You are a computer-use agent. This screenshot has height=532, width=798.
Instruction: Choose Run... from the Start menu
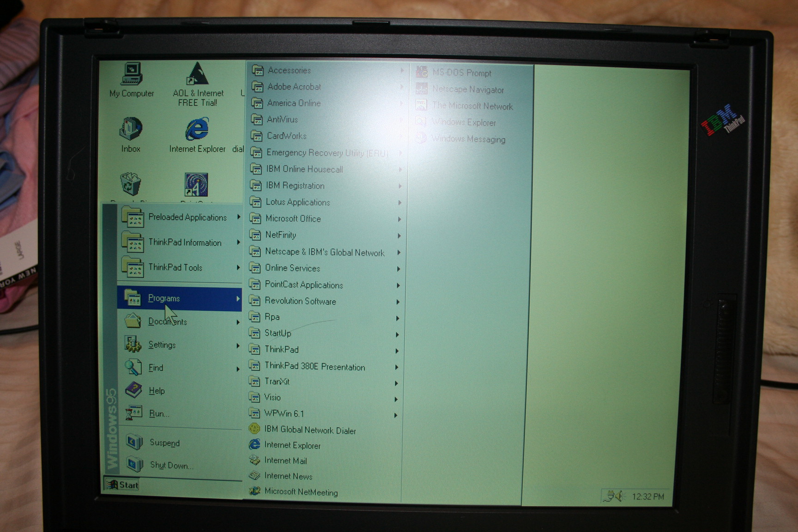[x=180, y=413]
